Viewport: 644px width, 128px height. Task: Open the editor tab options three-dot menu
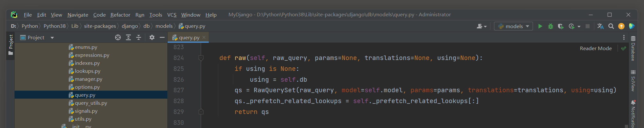(624, 37)
